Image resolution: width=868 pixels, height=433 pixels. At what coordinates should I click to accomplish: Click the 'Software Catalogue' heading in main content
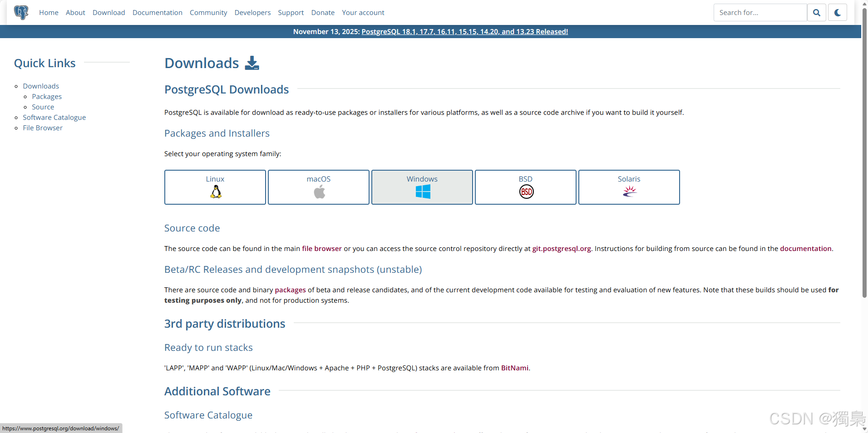(x=208, y=415)
